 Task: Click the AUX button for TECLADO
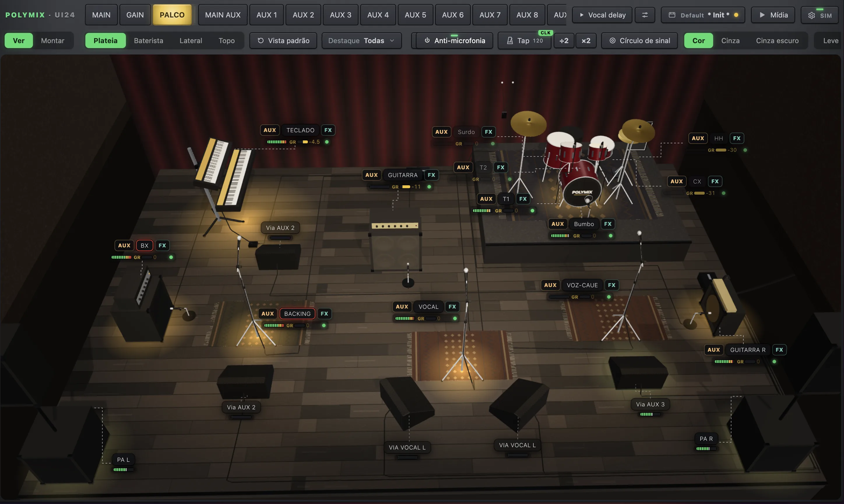pos(270,130)
